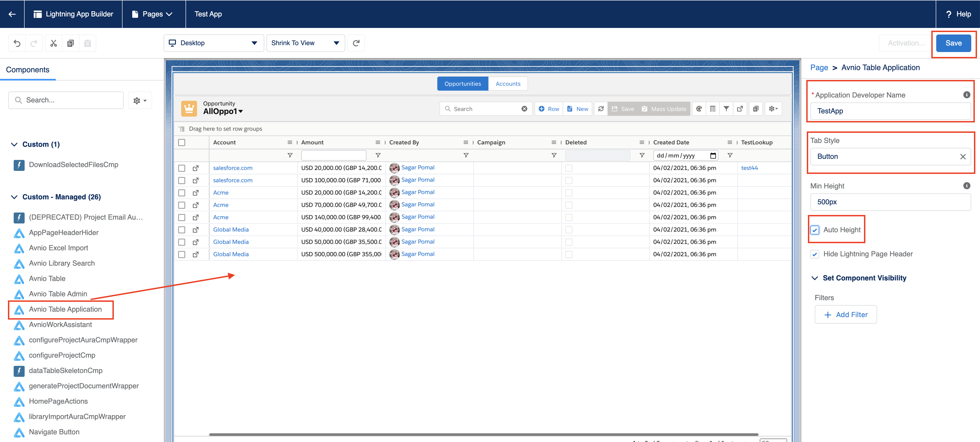The width and height of the screenshot is (980, 442).
Task: Open the Desktop form factor dropdown
Action: [x=213, y=43]
